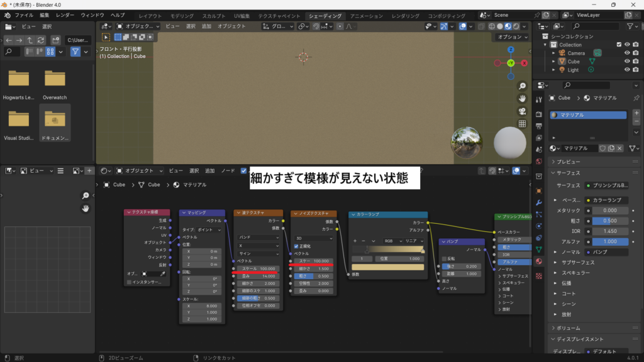Select the Material slot in list
The width and height of the screenshot is (644, 362).
[588, 115]
